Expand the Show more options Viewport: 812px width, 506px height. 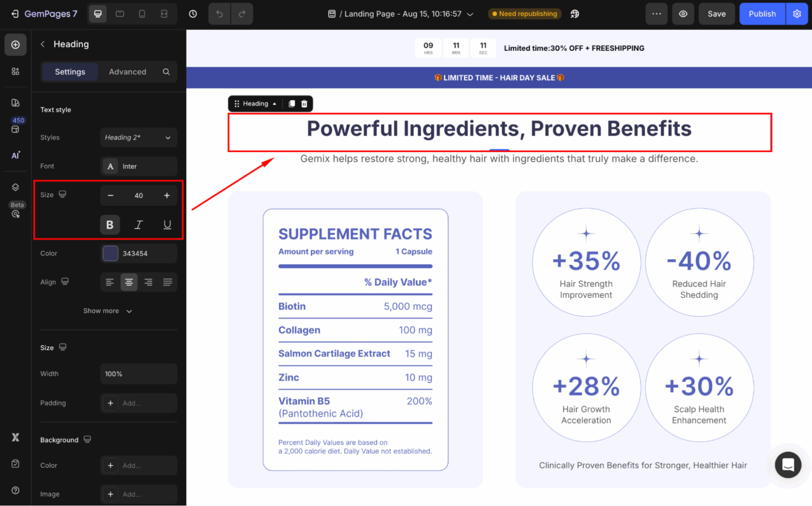click(107, 311)
